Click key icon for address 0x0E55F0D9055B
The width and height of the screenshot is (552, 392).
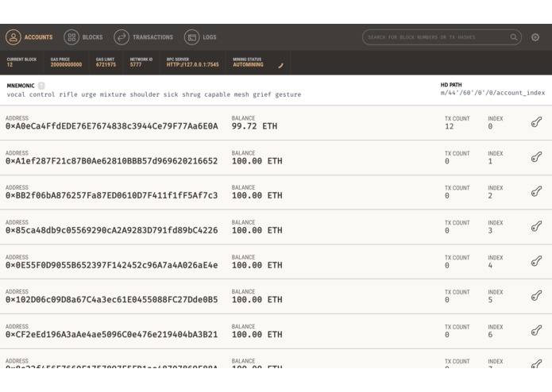[x=536, y=261]
